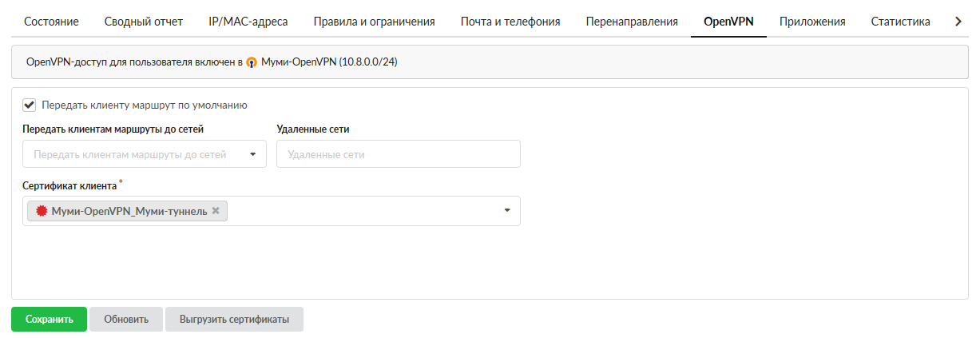Viewport: 980px width, 338px height.
Task: Select the OpenVPN tab
Action: (x=728, y=22)
